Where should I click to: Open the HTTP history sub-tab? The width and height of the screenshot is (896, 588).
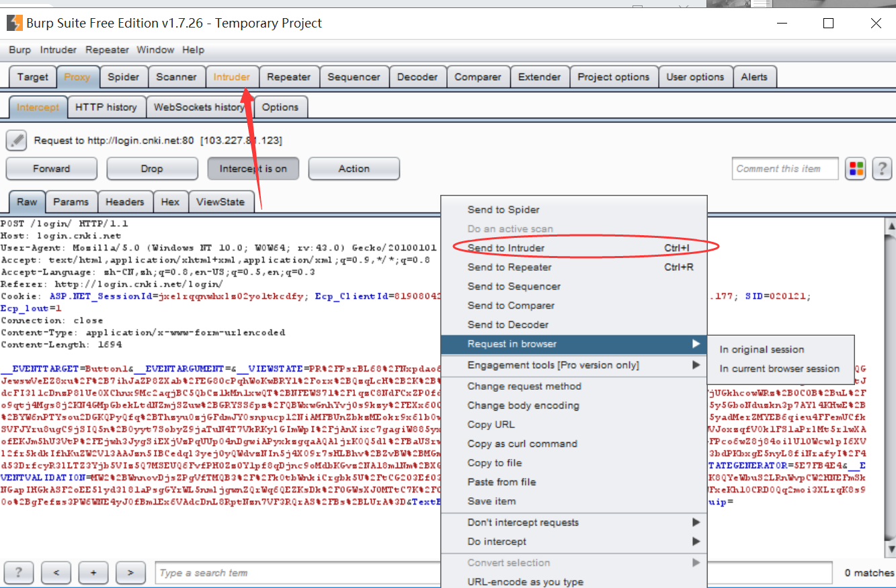click(x=106, y=107)
